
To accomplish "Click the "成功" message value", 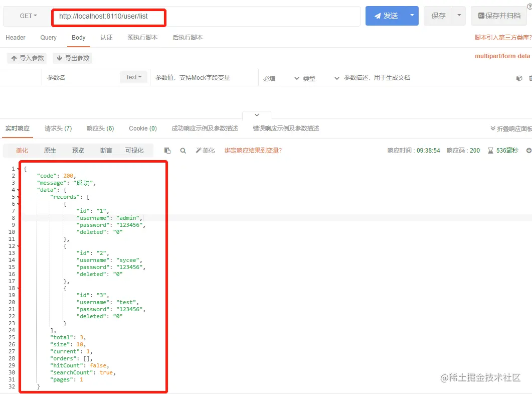I will [83, 183].
